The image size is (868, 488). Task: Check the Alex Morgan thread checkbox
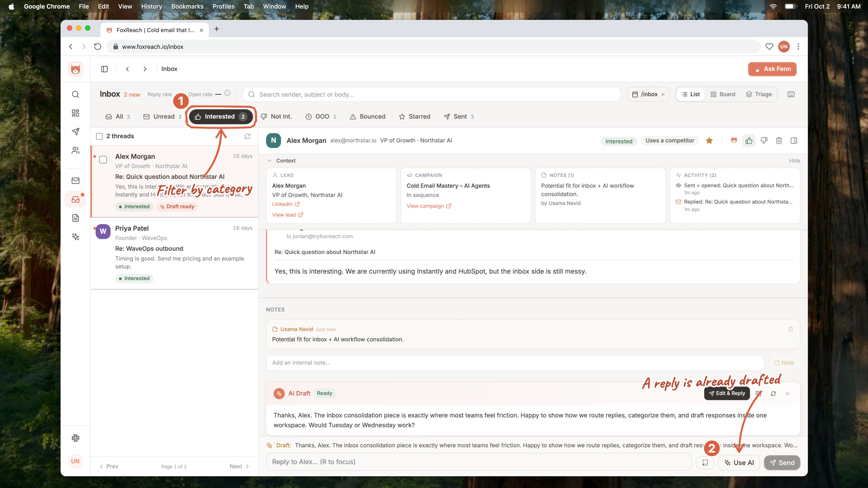point(103,160)
